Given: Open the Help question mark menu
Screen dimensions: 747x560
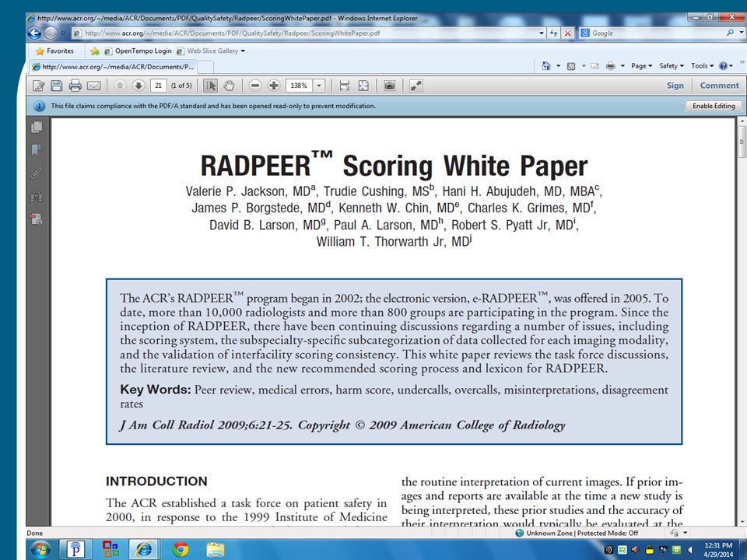Looking at the screenshot, I should pyautogui.click(x=725, y=66).
